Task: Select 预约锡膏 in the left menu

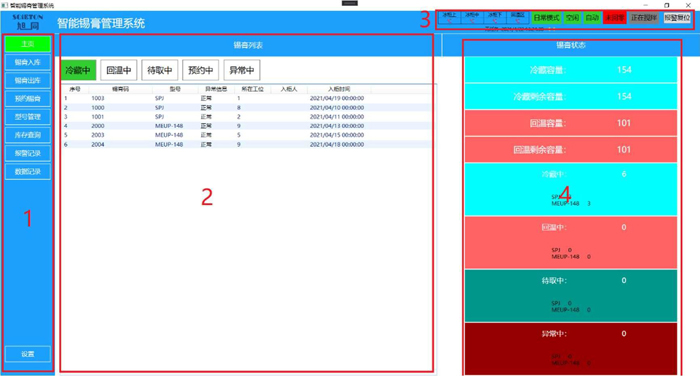Action: (28, 99)
